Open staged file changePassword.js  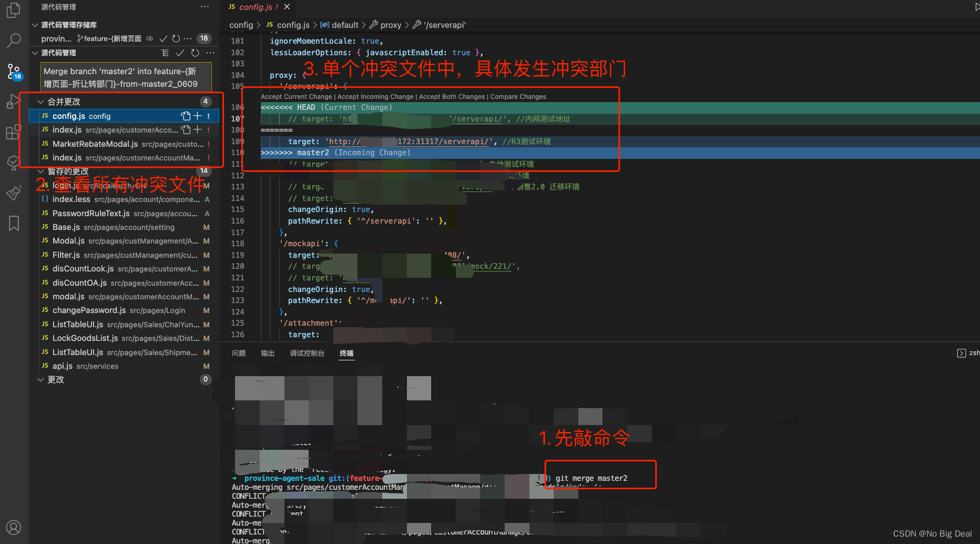(124, 310)
